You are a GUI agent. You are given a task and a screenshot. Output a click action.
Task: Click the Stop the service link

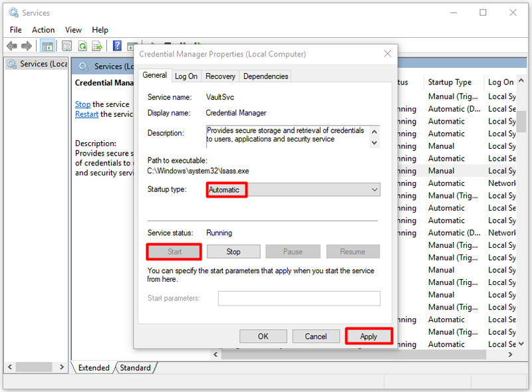coord(82,104)
